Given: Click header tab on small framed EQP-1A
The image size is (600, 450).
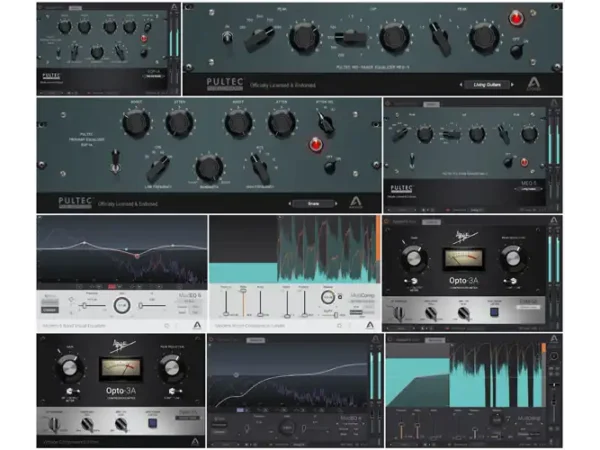Looking at the screenshot, I should [x=75, y=8].
